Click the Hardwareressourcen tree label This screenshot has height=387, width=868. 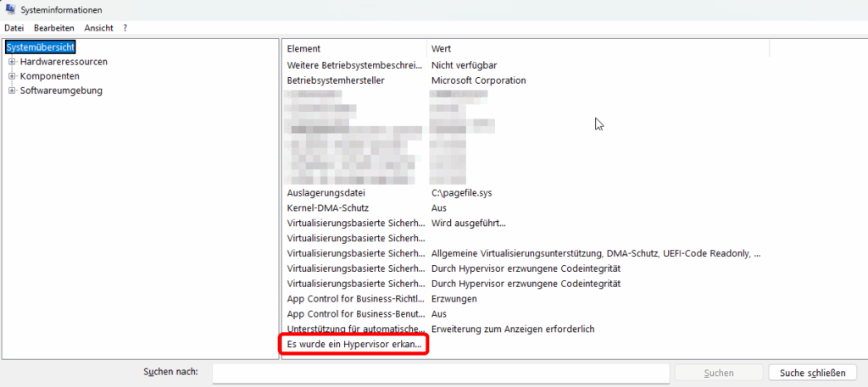click(x=64, y=62)
